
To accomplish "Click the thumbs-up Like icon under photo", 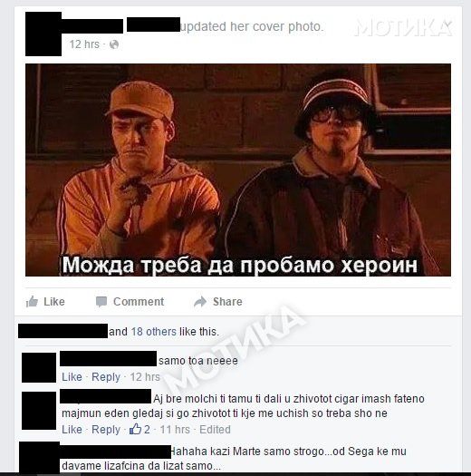I will [32, 301].
